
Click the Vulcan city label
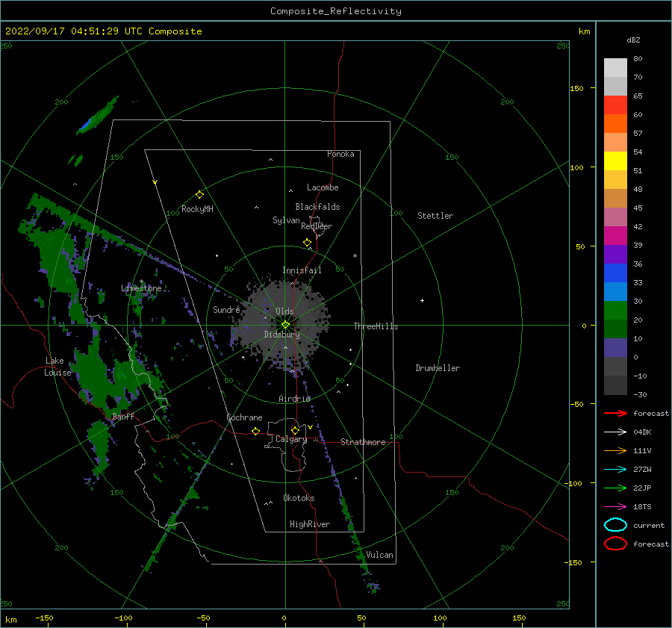379,555
